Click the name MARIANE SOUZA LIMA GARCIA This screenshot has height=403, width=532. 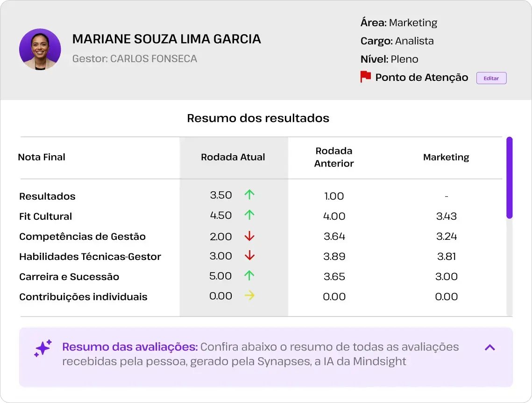click(x=166, y=39)
